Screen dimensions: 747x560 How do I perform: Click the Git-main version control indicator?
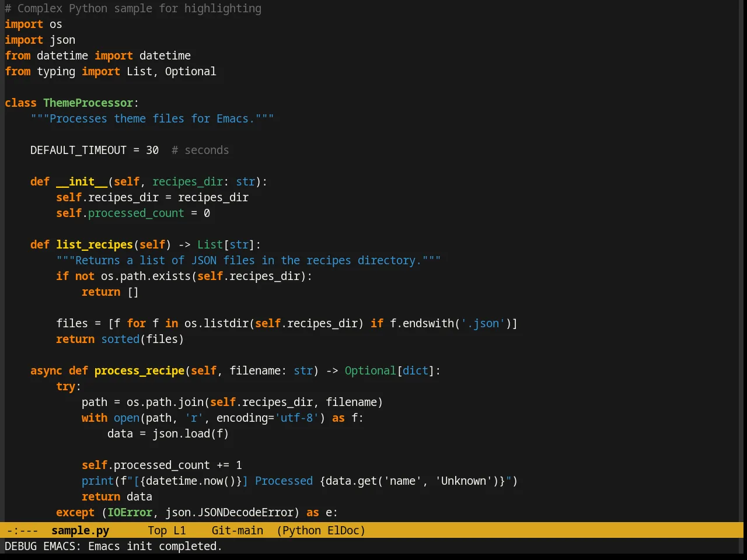point(237,530)
